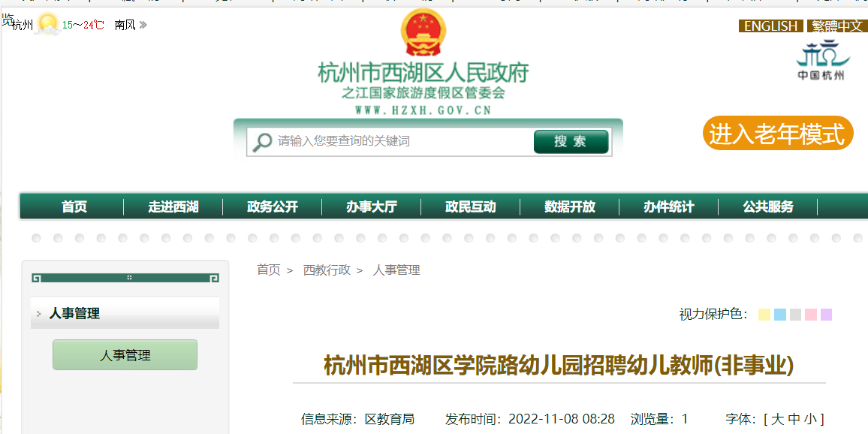Open 政务公开 menu
Screen dimensions: 868x434
(x=273, y=207)
